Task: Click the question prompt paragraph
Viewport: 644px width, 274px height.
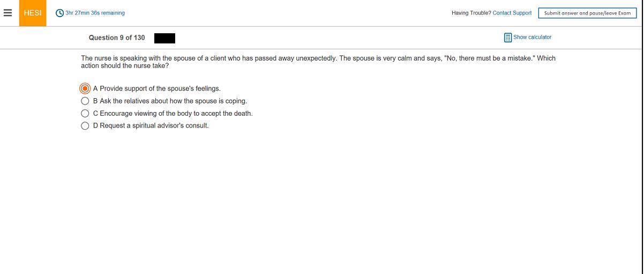Action: [x=318, y=62]
